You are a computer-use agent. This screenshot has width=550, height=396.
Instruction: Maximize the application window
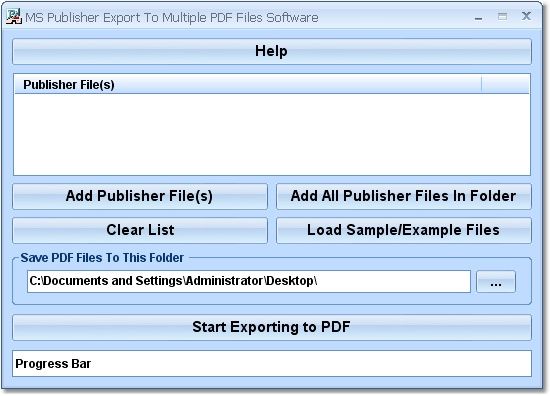tap(502, 16)
